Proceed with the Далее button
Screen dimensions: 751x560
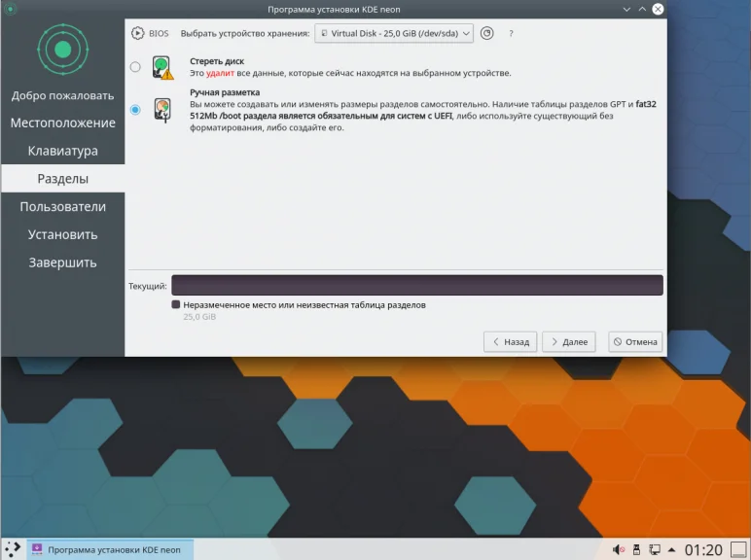(x=568, y=342)
